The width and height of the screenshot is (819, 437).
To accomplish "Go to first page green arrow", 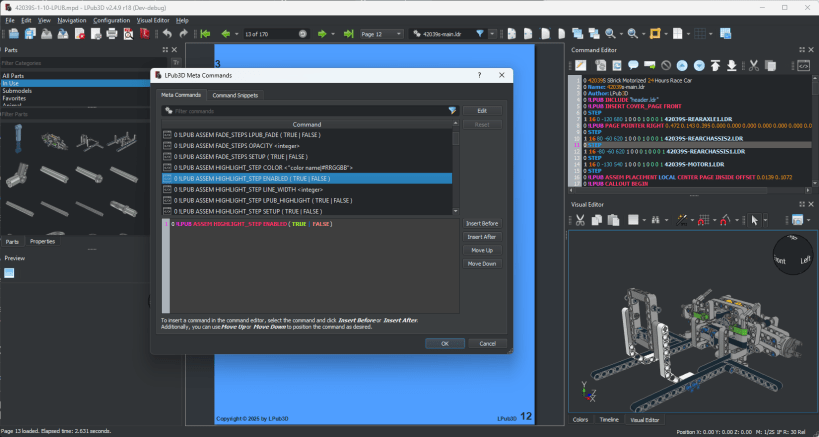I will pos(203,33).
